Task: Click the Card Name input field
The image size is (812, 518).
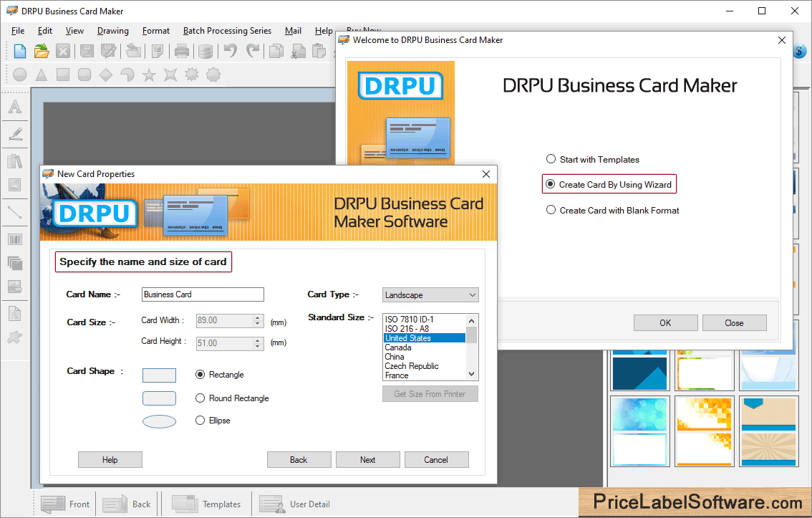Action: pyautogui.click(x=203, y=294)
